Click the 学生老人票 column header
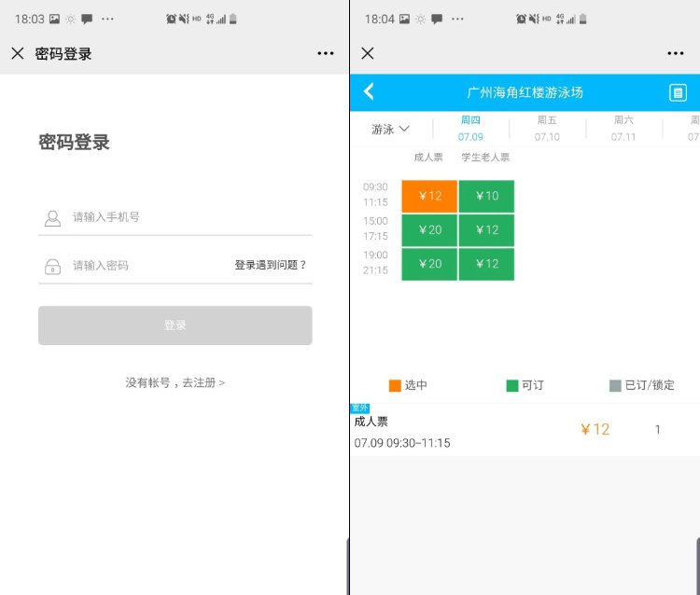The height and width of the screenshot is (595, 700). click(x=485, y=157)
